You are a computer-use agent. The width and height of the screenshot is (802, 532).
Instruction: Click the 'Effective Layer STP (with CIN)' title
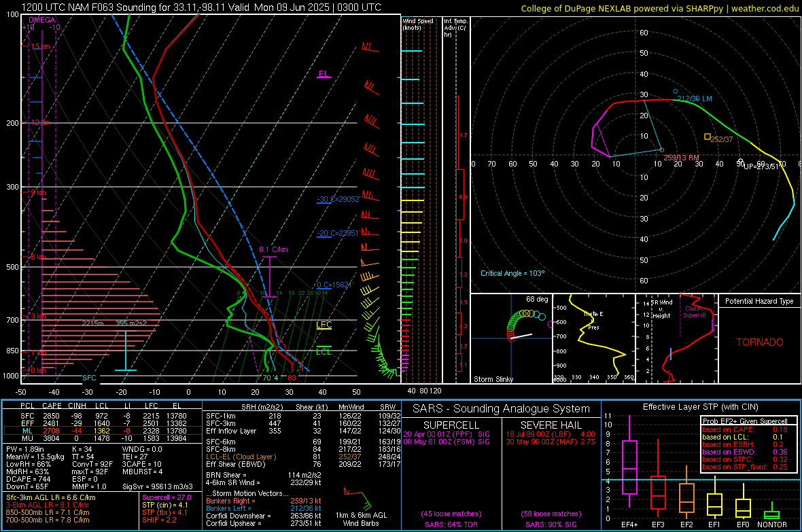coord(700,407)
